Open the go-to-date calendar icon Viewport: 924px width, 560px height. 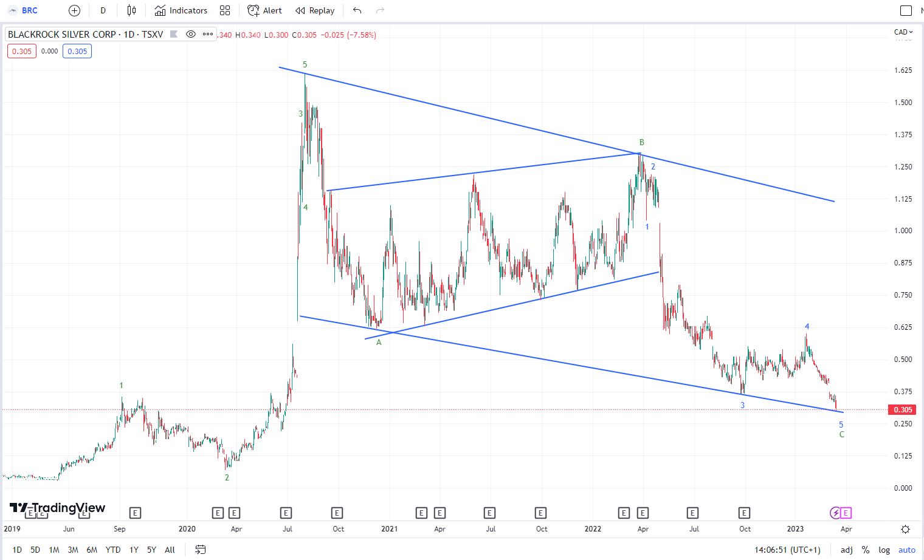(x=200, y=550)
